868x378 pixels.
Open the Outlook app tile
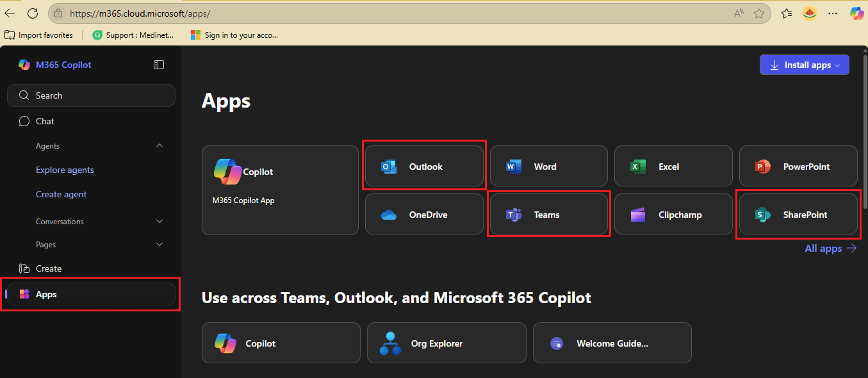(x=424, y=167)
